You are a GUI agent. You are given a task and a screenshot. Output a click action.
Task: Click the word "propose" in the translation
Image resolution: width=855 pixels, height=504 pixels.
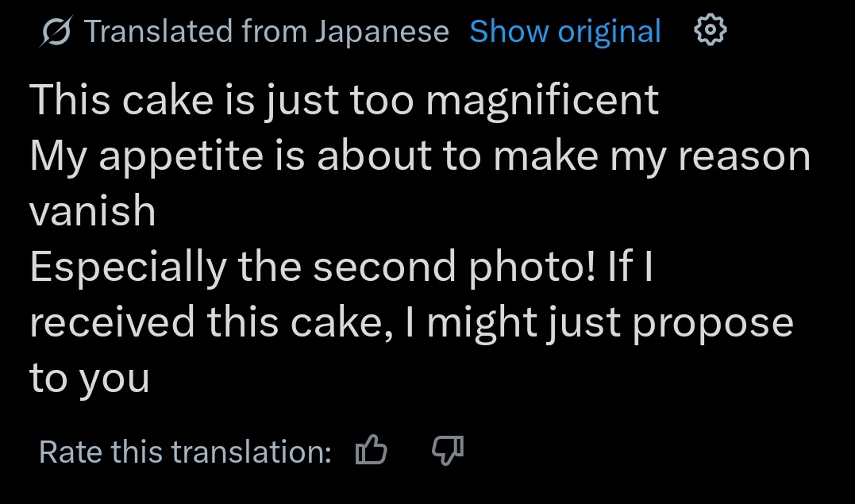coord(712,324)
